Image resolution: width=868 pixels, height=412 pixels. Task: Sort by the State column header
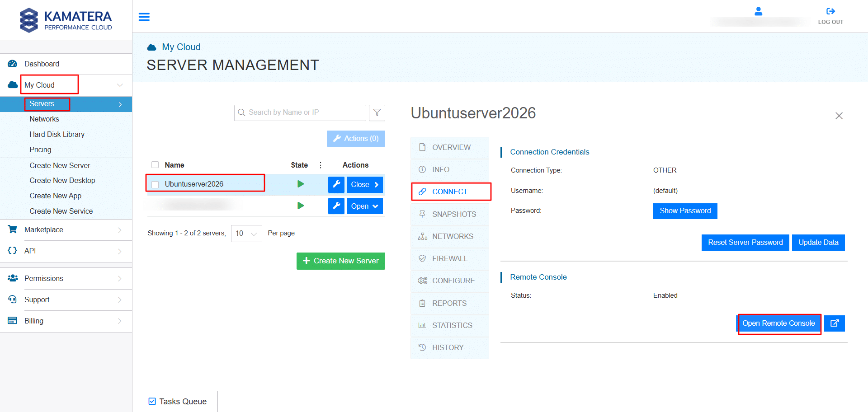click(299, 165)
